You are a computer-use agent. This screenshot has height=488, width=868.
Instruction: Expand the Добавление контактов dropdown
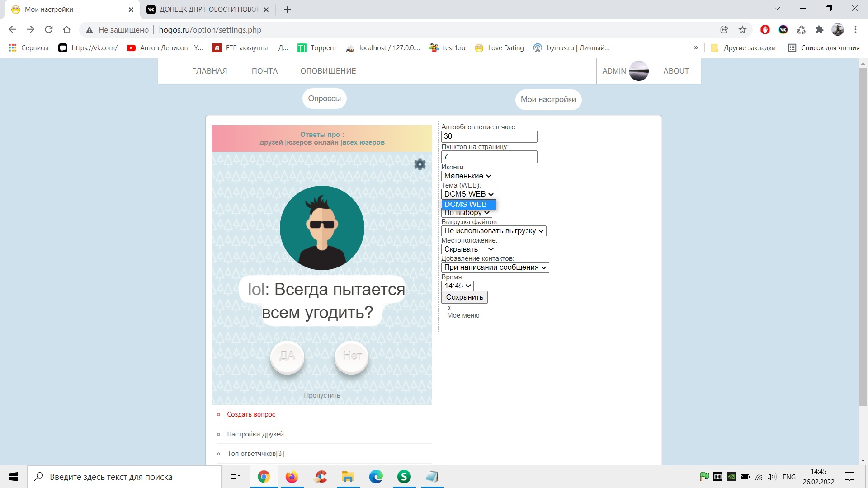point(495,267)
